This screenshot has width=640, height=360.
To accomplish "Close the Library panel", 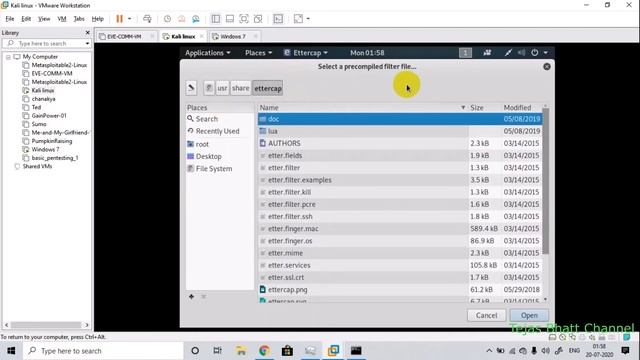I will (87, 32).
